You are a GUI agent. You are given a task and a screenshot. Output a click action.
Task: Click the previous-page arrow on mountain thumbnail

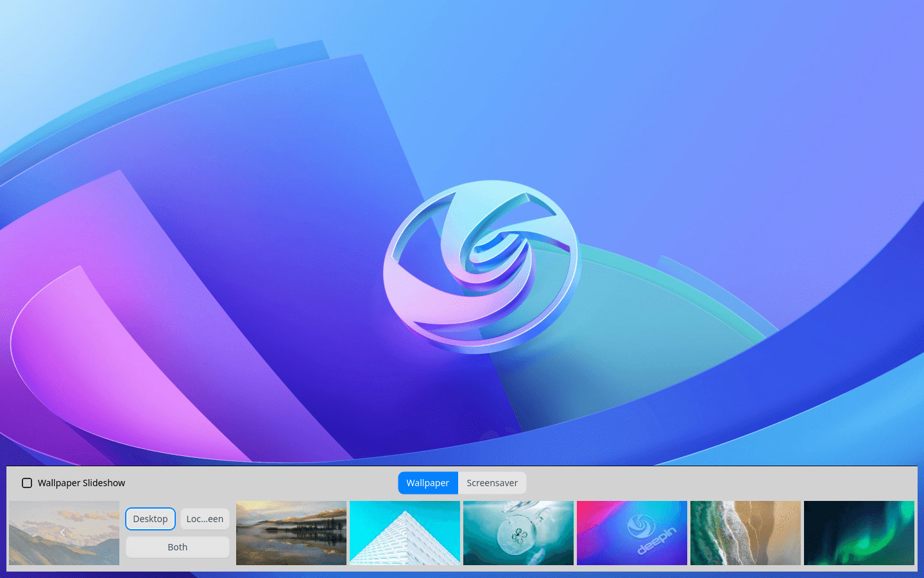62,532
